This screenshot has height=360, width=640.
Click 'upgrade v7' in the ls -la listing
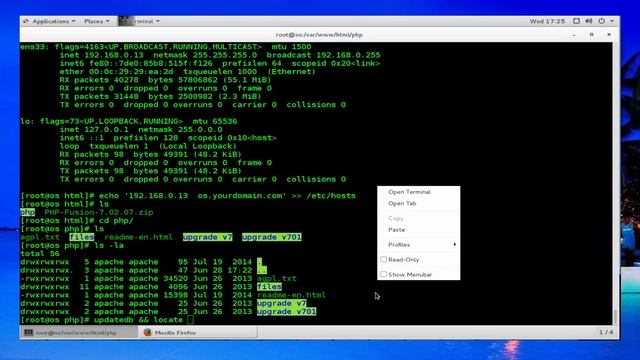281,303
